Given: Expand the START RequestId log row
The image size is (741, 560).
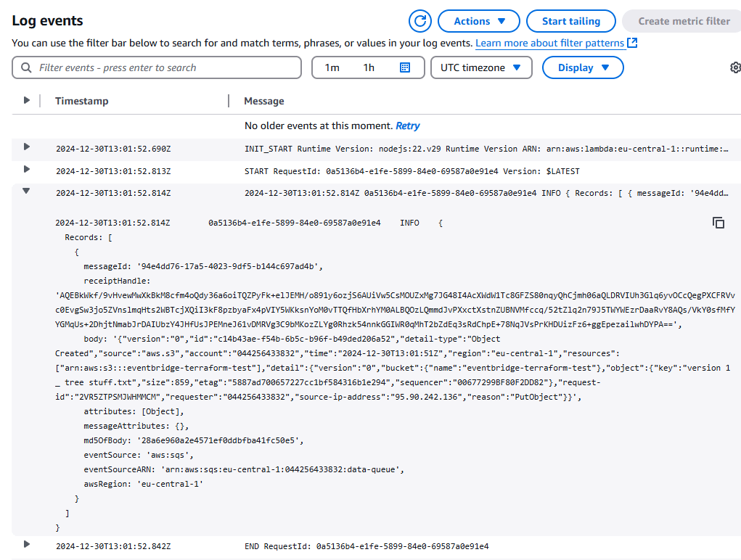Looking at the screenshot, I should (x=26, y=169).
